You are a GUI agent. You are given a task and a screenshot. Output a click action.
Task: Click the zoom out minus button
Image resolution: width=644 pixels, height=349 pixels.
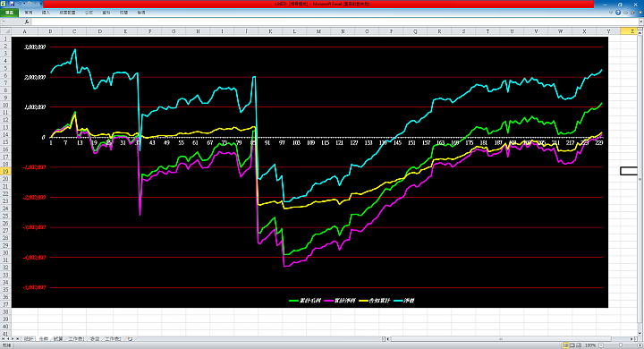[x=601, y=345]
